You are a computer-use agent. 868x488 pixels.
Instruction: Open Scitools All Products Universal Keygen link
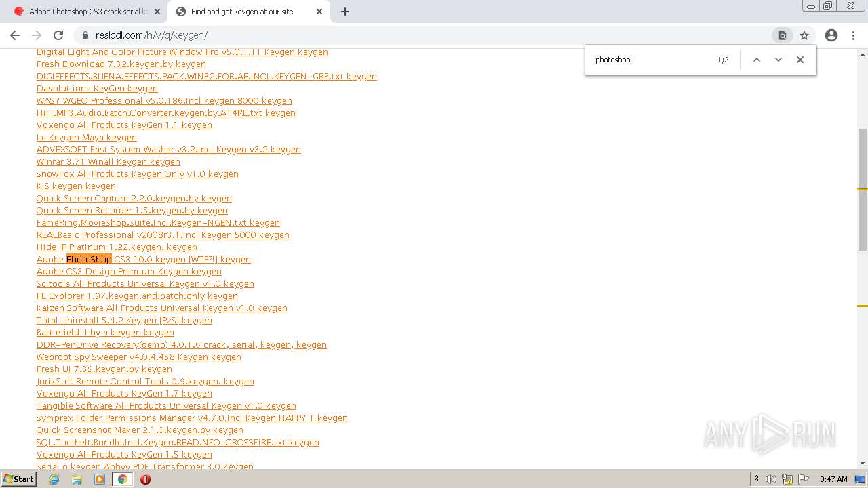point(145,284)
